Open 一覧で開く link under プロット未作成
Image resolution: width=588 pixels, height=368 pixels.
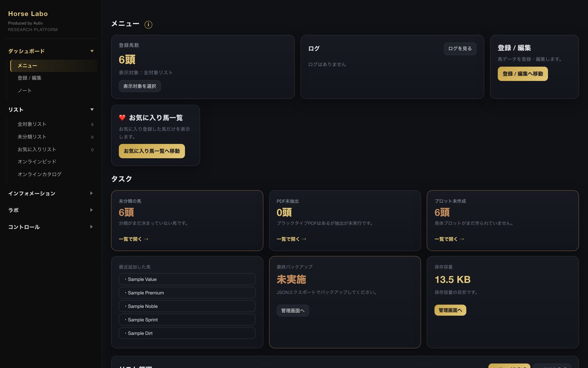(449, 239)
